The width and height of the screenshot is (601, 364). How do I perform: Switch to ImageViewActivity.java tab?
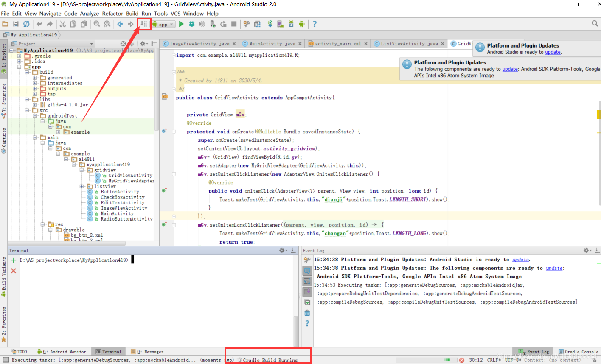(x=199, y=44)
